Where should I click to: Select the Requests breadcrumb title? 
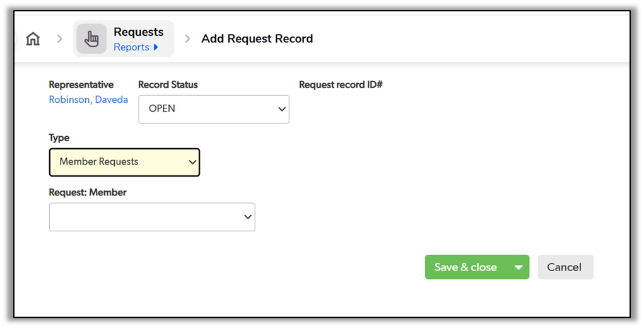click(x=138, y=32)
